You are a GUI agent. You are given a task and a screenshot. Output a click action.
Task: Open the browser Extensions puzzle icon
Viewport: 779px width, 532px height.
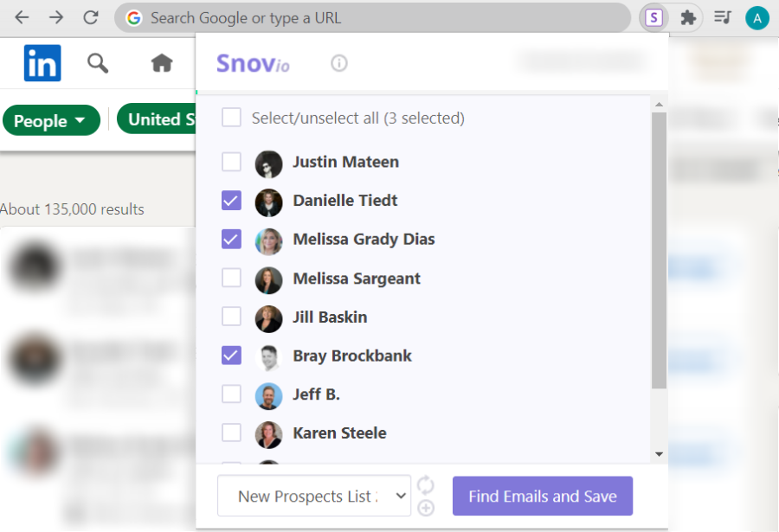click(688, 17)
